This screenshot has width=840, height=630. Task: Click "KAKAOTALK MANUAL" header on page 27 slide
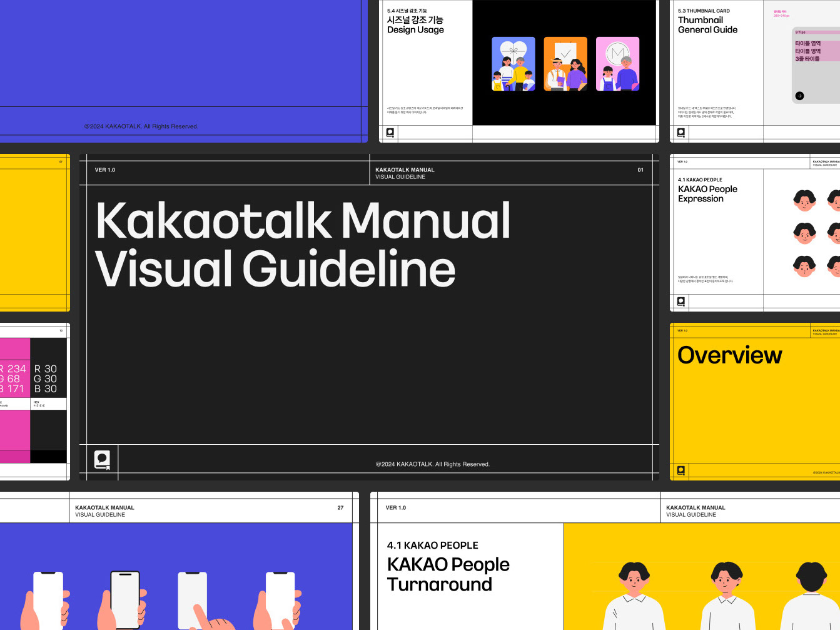tap(104, 508)
